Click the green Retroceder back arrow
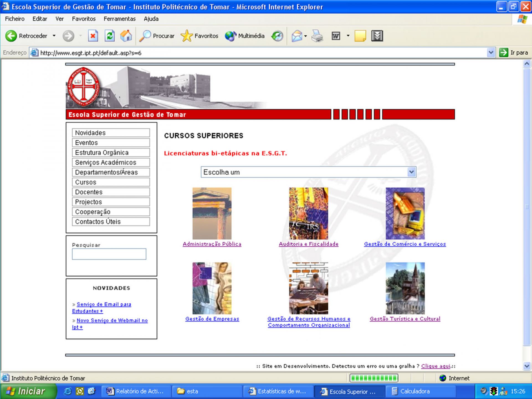This screenshot has height=399, width=532. (11, 36)
